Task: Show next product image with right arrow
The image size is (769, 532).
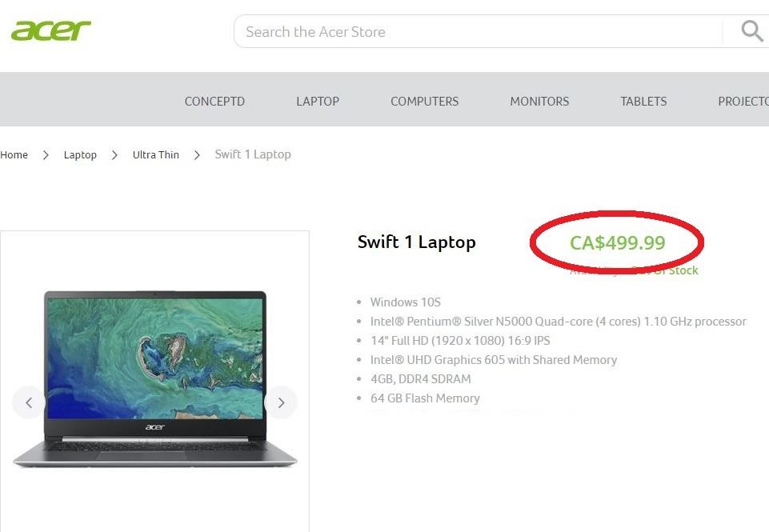Action: pyautogui.click(x=281, y=402)
